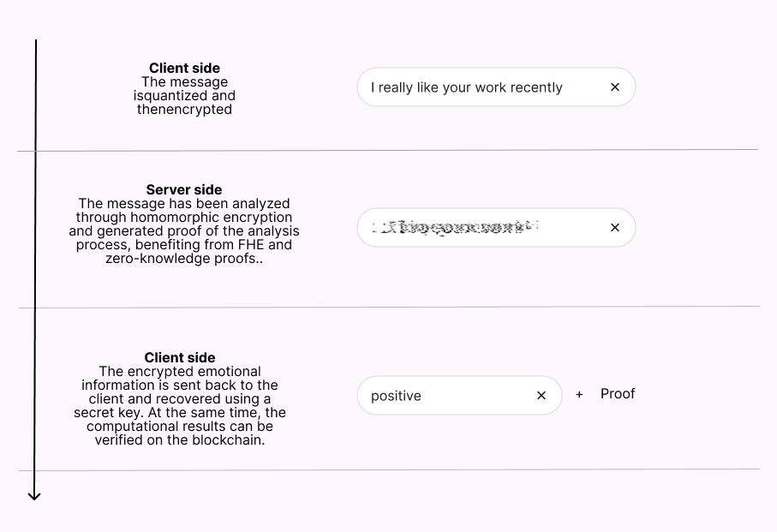This screenshot has width=777, height=532.
Task: Click the 'Proof' label
Action: coord(618,394)
